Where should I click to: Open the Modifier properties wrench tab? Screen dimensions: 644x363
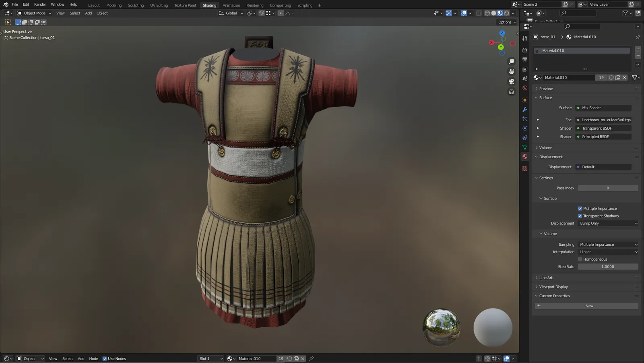click(x=525, y=110)
